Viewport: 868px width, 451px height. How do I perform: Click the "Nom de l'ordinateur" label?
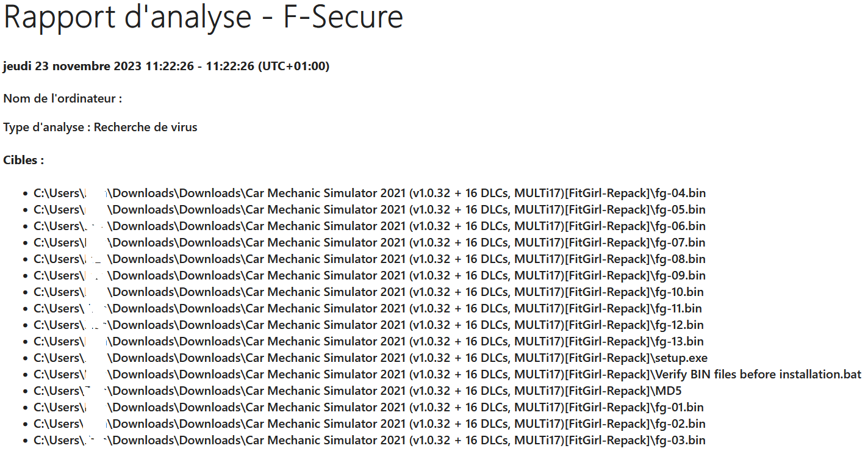tap(62, 98)
